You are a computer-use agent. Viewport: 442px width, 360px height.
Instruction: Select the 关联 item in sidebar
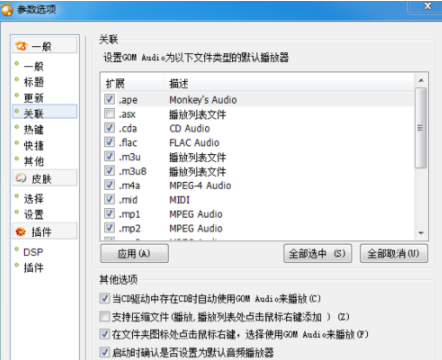pos(45,113)
